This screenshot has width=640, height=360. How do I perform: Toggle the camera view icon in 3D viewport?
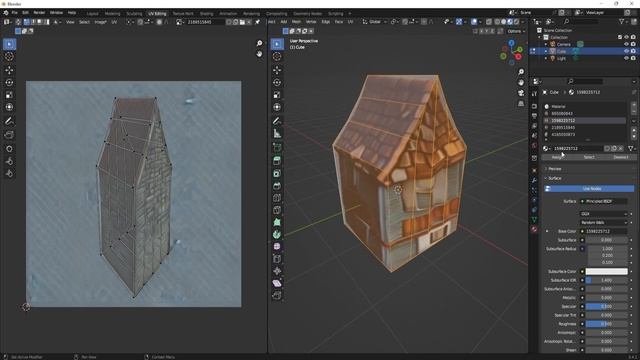[521, 93]
